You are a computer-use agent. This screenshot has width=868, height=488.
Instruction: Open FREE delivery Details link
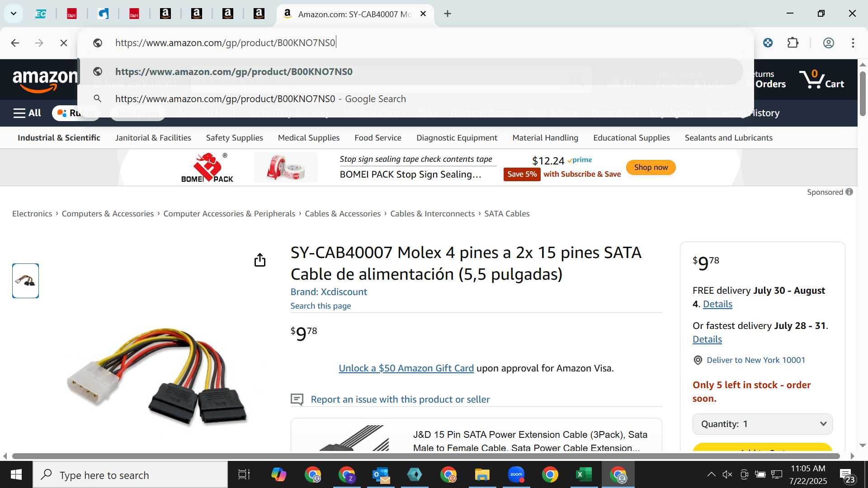tap(717, 304)
